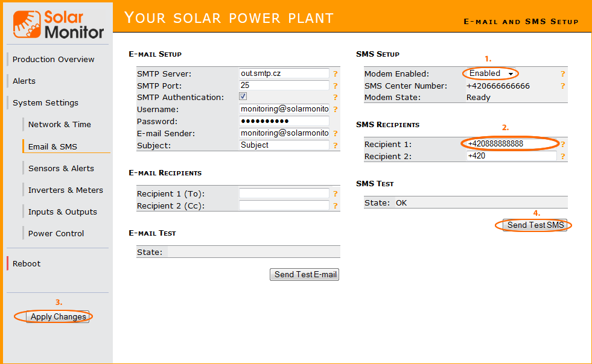Toggle the SMTP Authentication checkbox

[x=243, y=97]
